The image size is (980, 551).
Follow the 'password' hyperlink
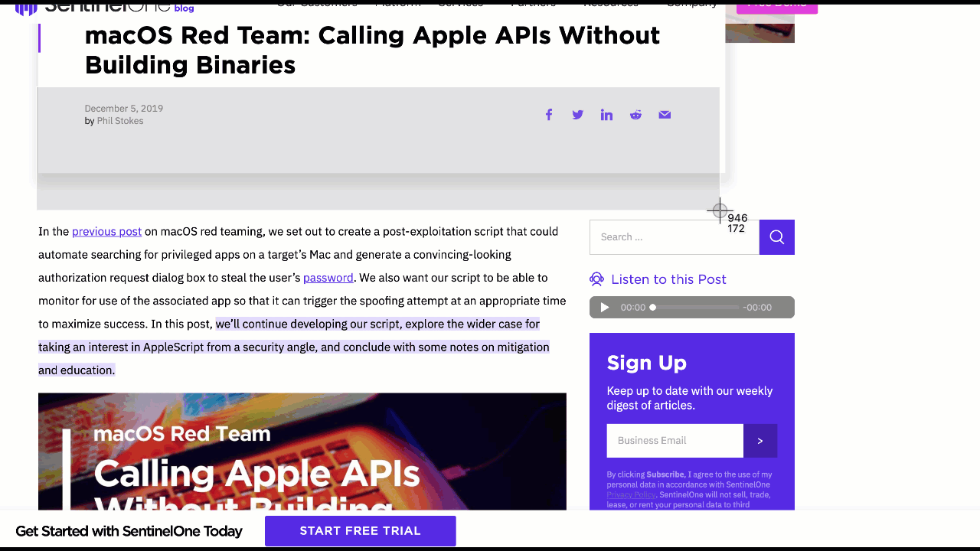click(328, 278)
